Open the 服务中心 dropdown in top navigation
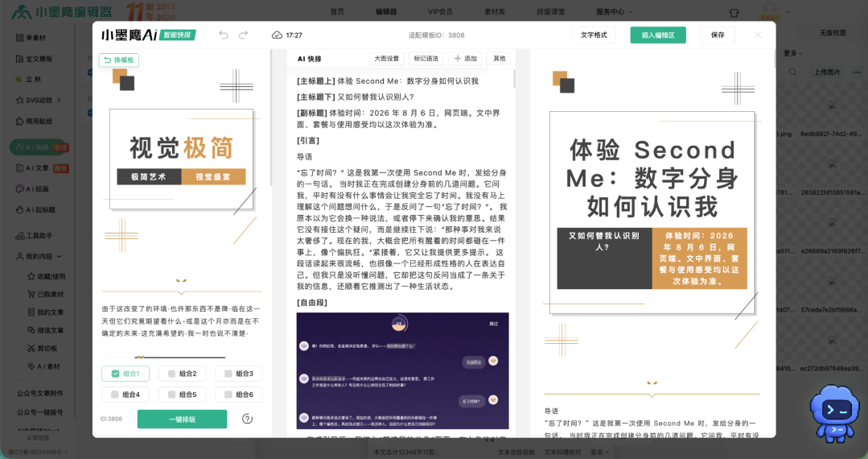Screen dimensions: 868x459 [614, 11]
